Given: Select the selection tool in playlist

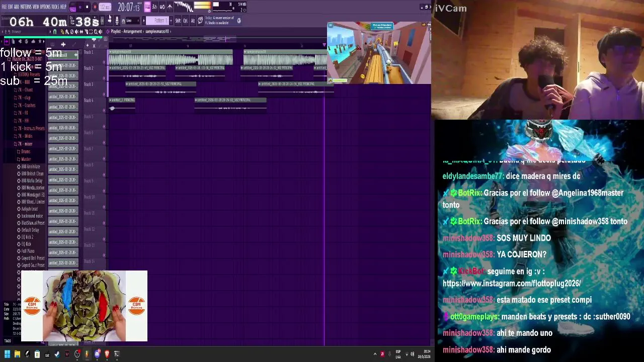Looking at the screenshot, I should click(91, 31).
